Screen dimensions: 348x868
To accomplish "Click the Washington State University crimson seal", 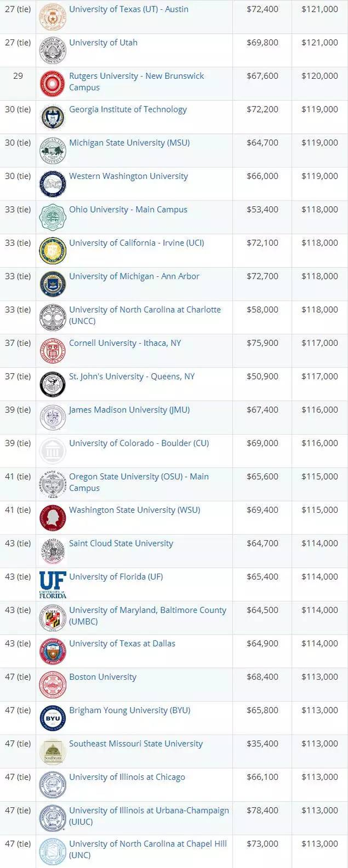I will click(x=53, y=517).
